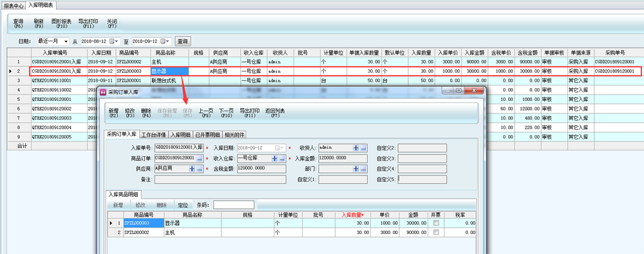Open the end date 2018-09-12 calendar dropdown

click(167, 41)
